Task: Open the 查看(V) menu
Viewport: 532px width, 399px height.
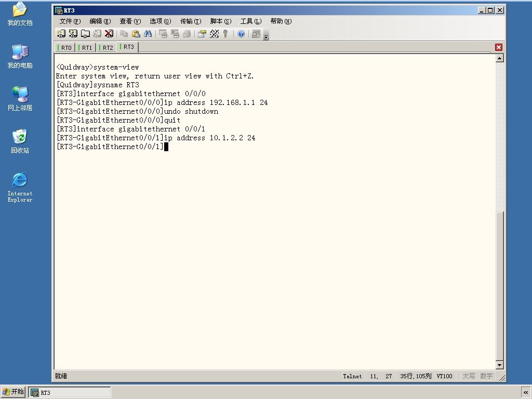Action: click(x=130, y=21)
